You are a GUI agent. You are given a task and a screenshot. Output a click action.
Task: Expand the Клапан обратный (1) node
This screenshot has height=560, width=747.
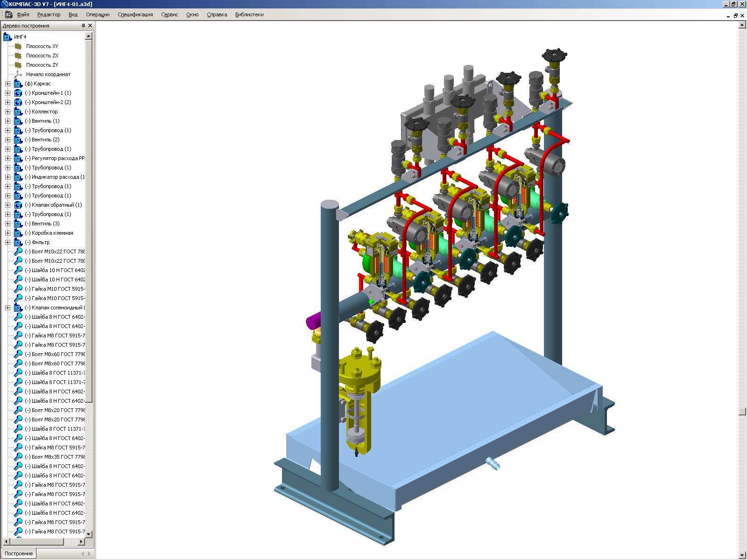[7, 205]
